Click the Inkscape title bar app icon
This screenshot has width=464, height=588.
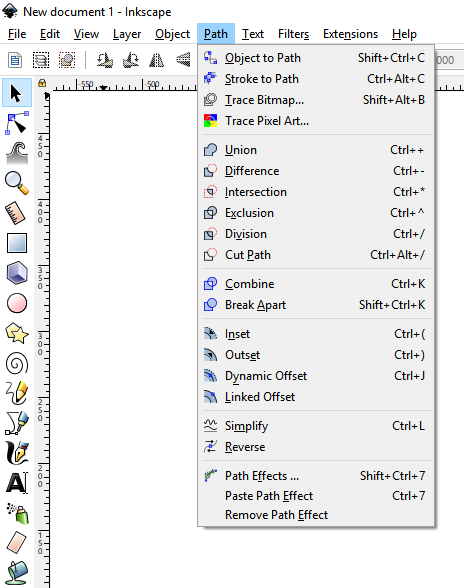click(x=10, y=11)
